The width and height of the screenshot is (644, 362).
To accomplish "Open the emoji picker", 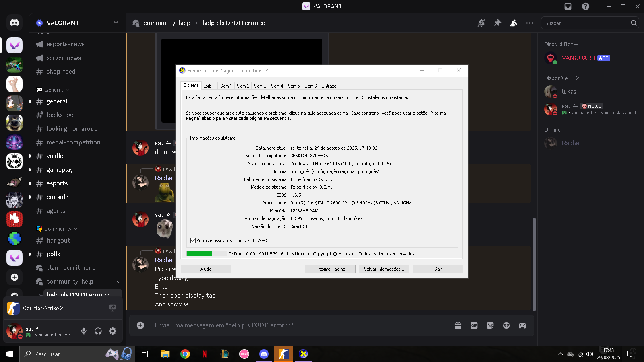I will click(x=506, y=325).
